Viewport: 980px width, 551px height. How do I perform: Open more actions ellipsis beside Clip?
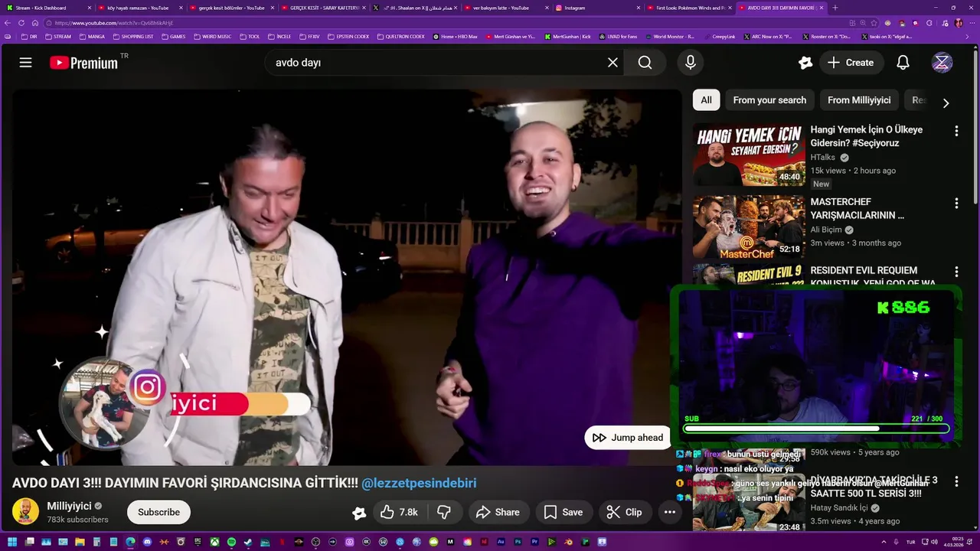(x=670, y=512)
